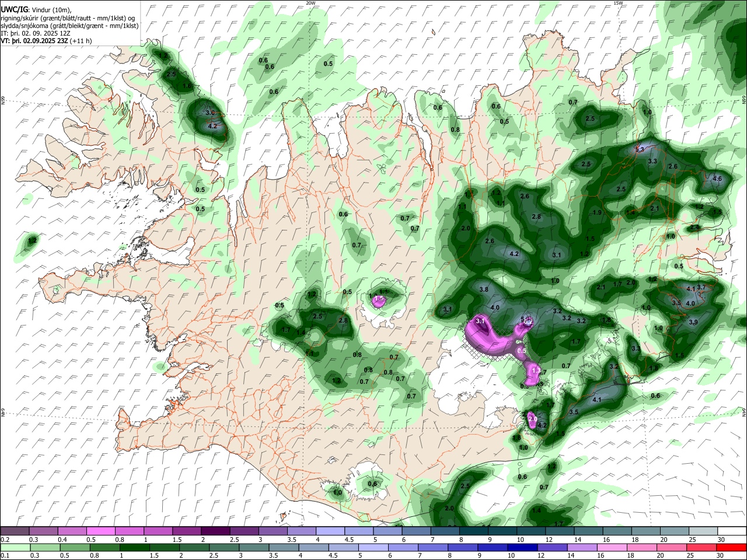This screenshot has height=560, width=747.
Task: Pick the darkest purple snow legend swatch
Action: (x=215, y=531)
